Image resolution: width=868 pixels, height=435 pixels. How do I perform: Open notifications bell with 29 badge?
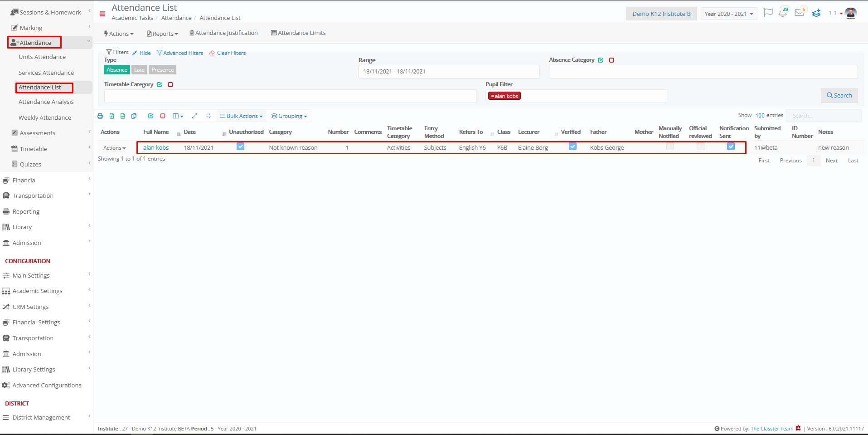click(783, 12)
